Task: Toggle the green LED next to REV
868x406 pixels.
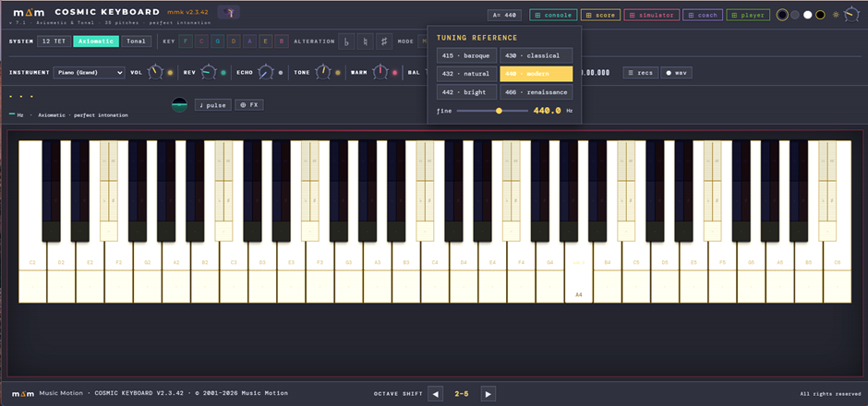Action: [223, 73]
